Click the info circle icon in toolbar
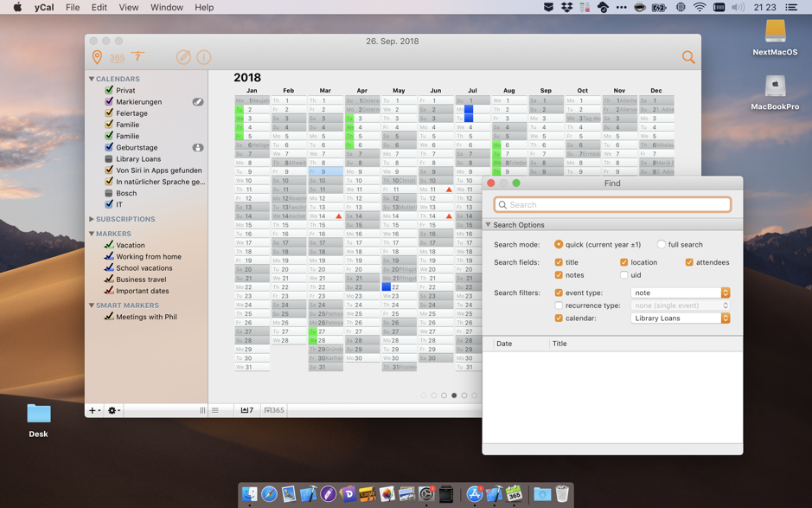The image size is (812, 508). pos(205,57)
